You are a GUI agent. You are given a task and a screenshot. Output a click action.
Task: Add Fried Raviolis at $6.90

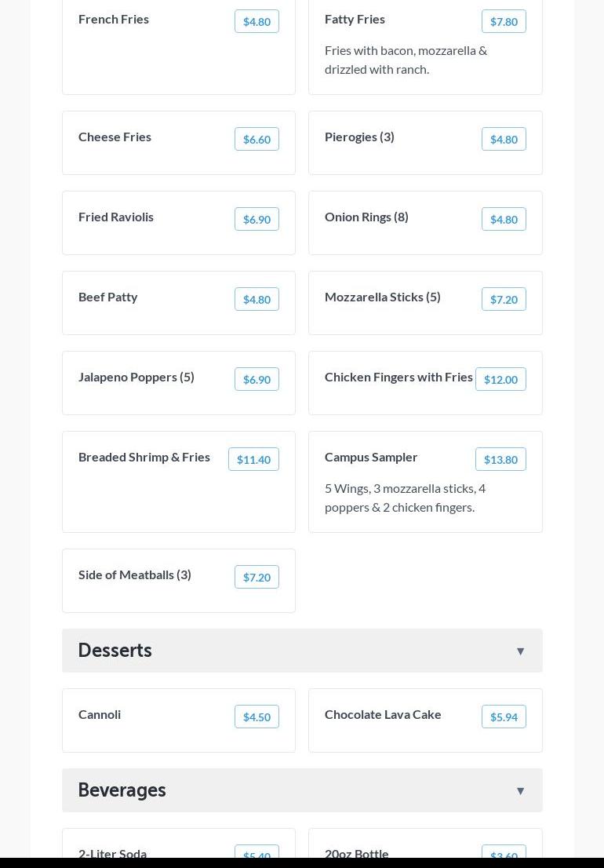[x=257, y=219]
